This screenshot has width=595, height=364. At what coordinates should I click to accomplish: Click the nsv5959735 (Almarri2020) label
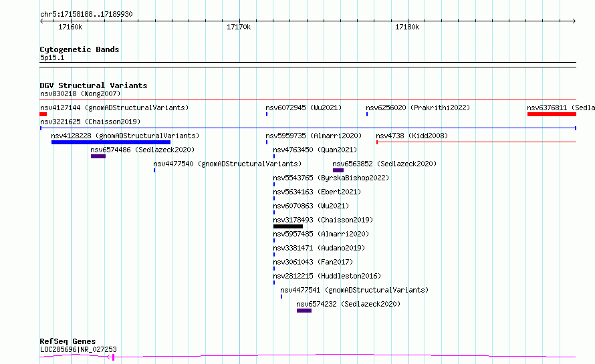314,136
